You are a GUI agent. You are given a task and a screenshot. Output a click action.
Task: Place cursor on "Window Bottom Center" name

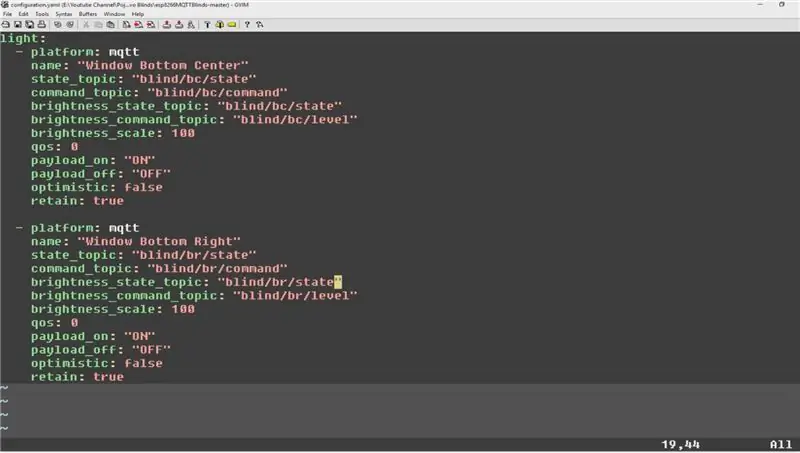[x=163, y=65]
